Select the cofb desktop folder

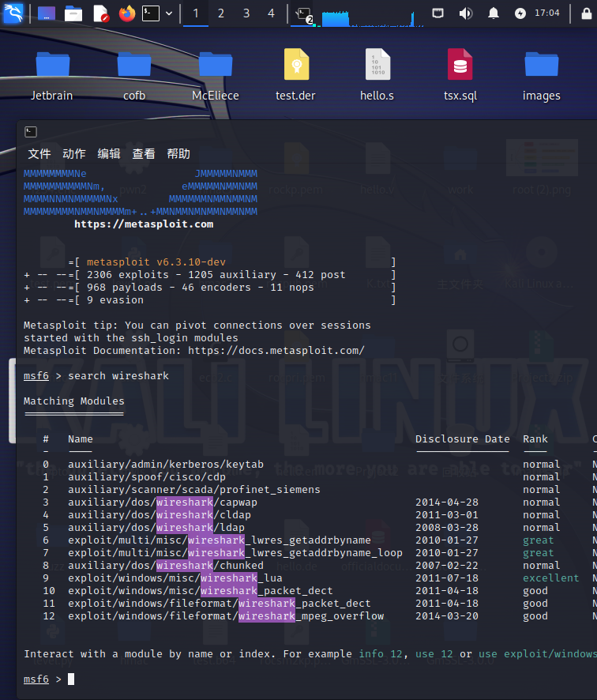coord(134,76)
